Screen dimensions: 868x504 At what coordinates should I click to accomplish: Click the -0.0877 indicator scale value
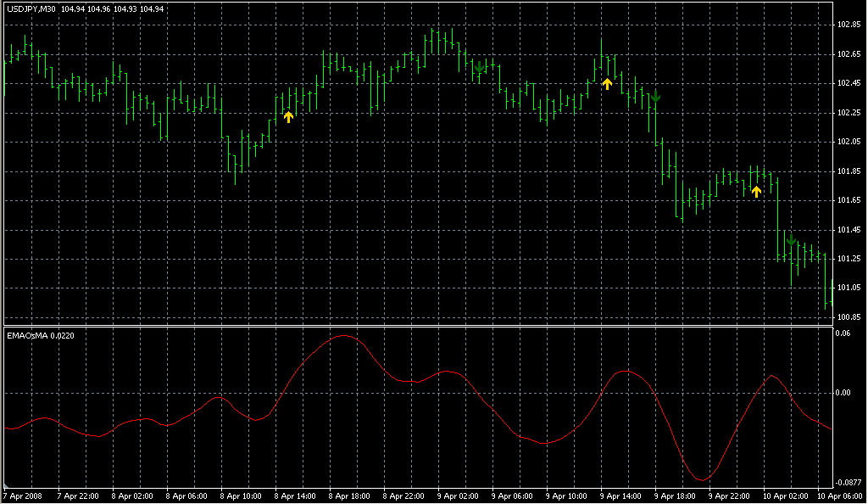(849, 482)
